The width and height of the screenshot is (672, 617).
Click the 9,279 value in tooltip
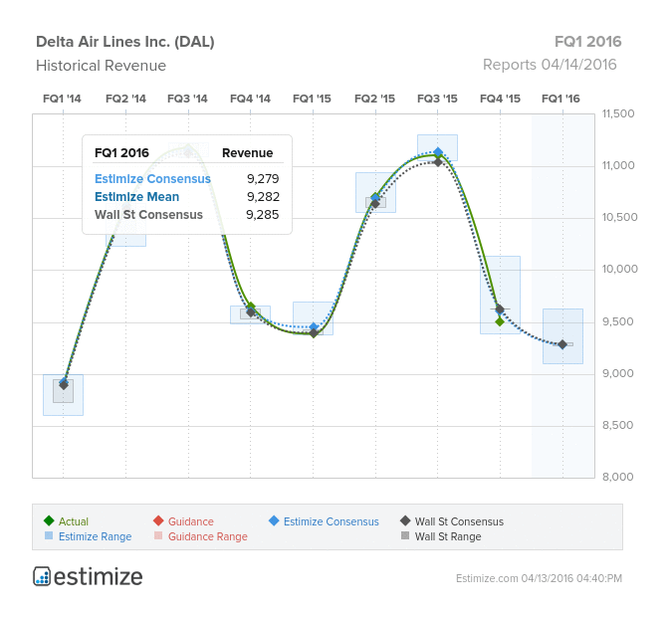point(263,179)
